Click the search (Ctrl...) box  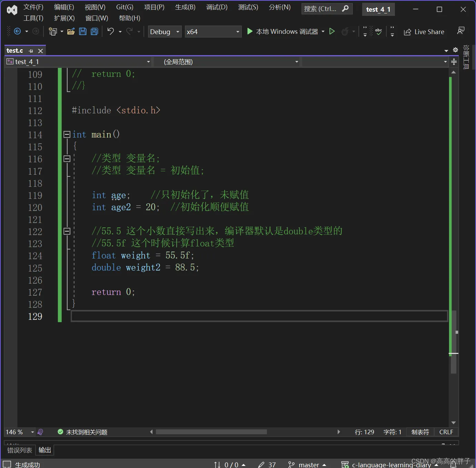327,9
